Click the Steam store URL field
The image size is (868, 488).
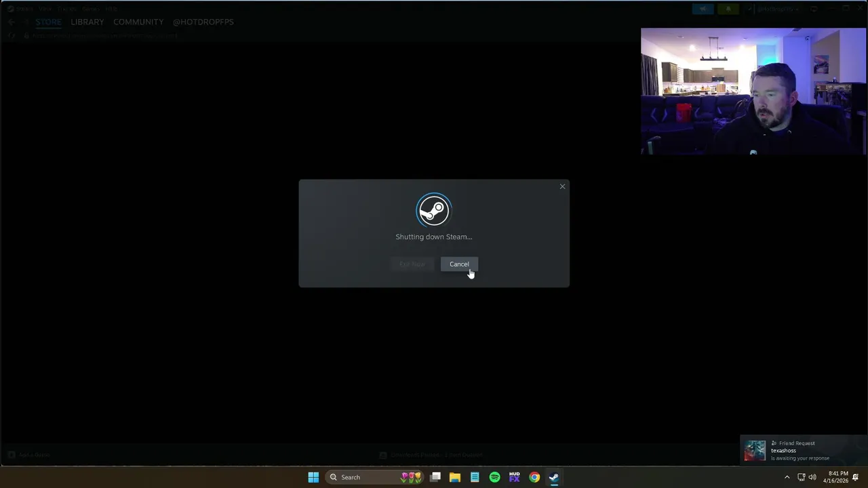(x=105, y=35)
